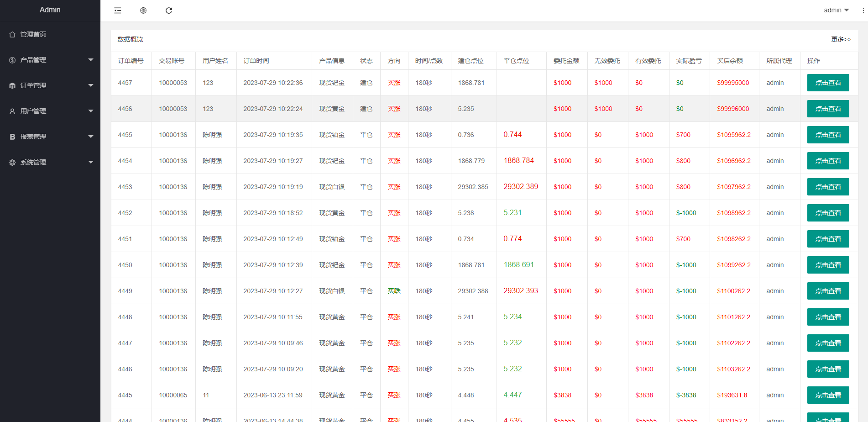868x422 pixels.
Task: Click 点击查看 for order 4457
Action: [828, 83]
